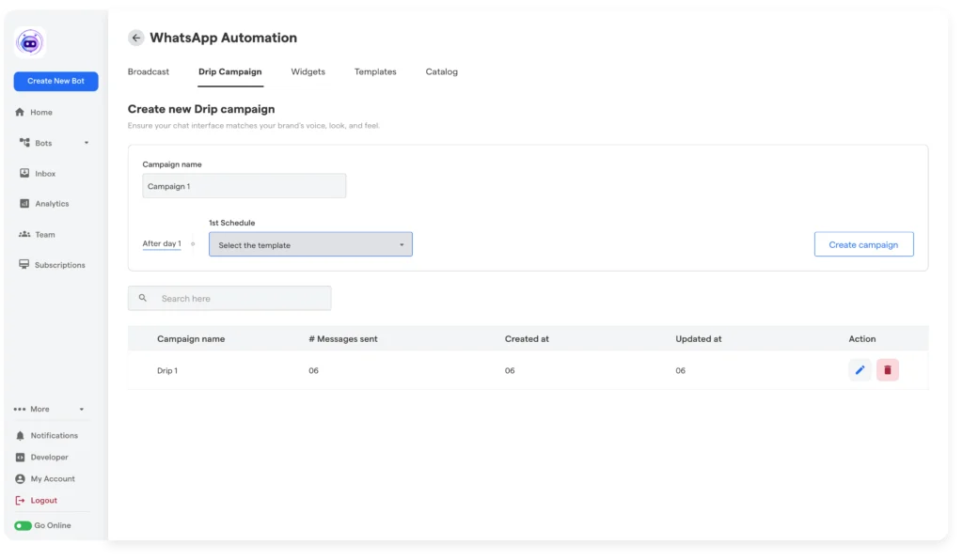Delete Drip 1 campaign with trash icon
Viewport: 963px width, 560px height.
point(887,370)
